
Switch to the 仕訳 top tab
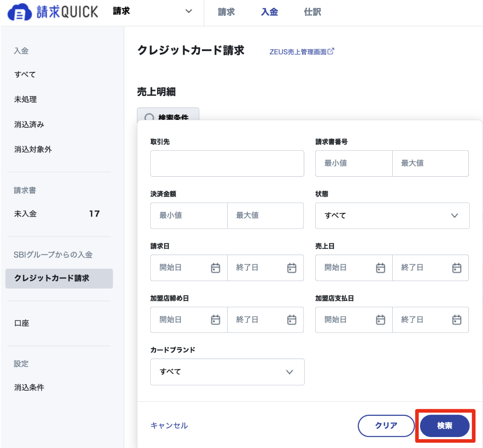point(312,12)
